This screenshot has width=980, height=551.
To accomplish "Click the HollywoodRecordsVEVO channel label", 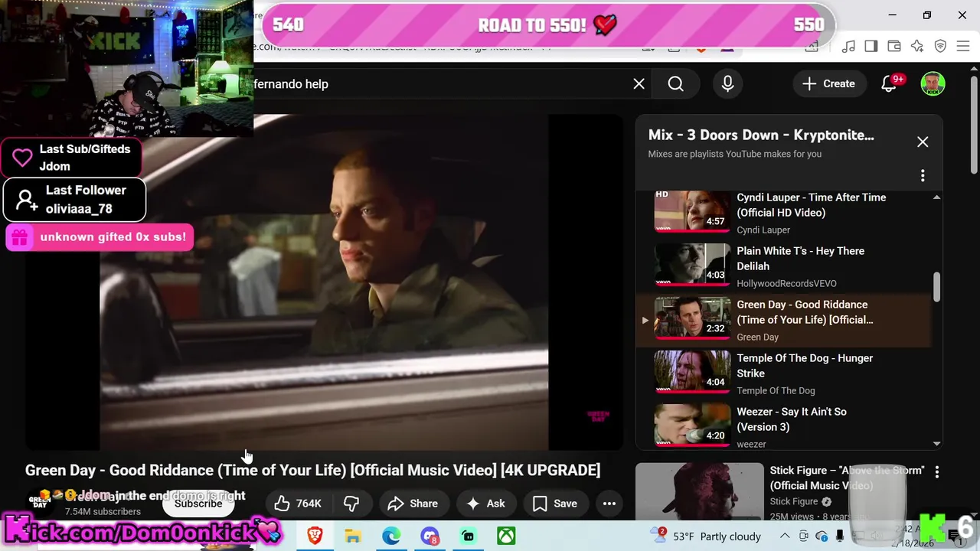I will pos(786,283).
